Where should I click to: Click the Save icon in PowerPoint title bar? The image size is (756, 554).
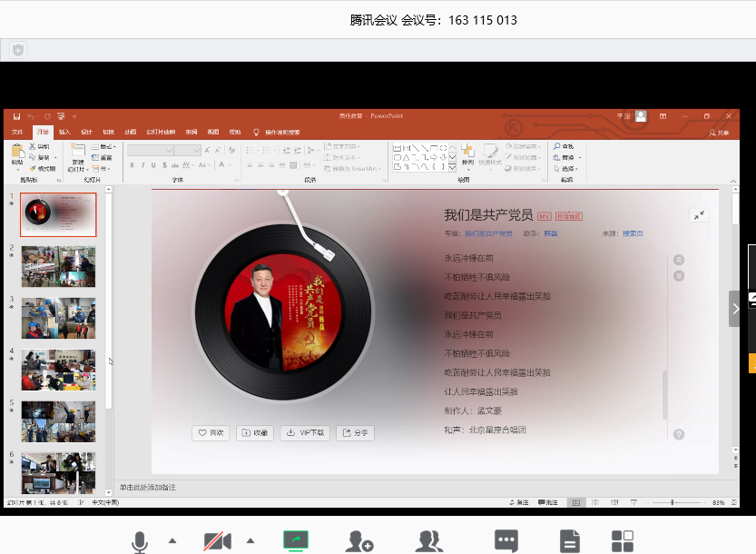coord(17,116)
